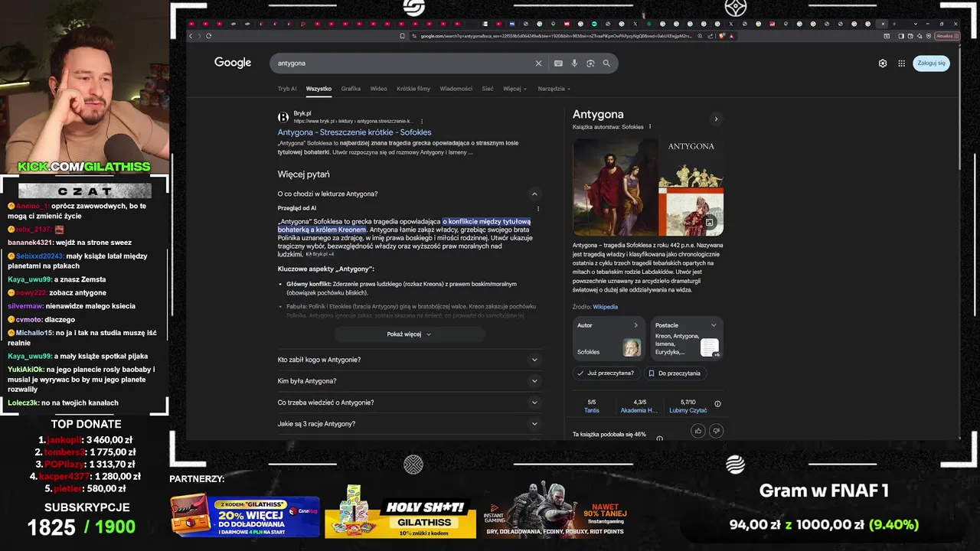
Task: Click the browser address bar URL
Action: pos(556,36)
